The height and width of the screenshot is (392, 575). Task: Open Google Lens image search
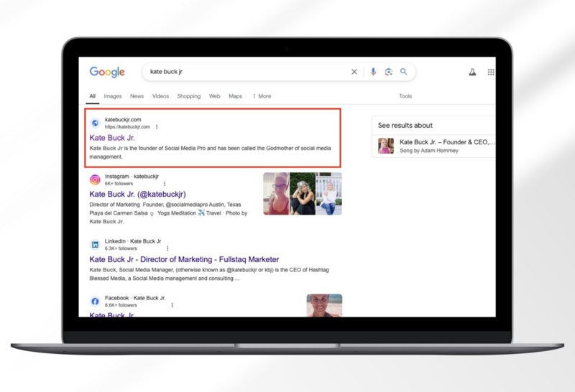tap(388, 72)
